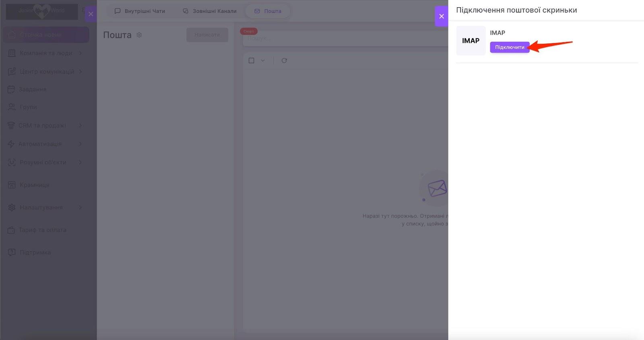Click the IMAP logo tile
This screenshot has height=340, width=644.
pyautogui.click(x=471, y=41)
